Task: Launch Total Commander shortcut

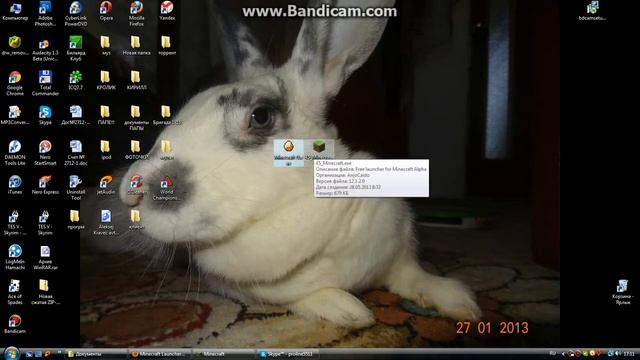Action: 45,83
